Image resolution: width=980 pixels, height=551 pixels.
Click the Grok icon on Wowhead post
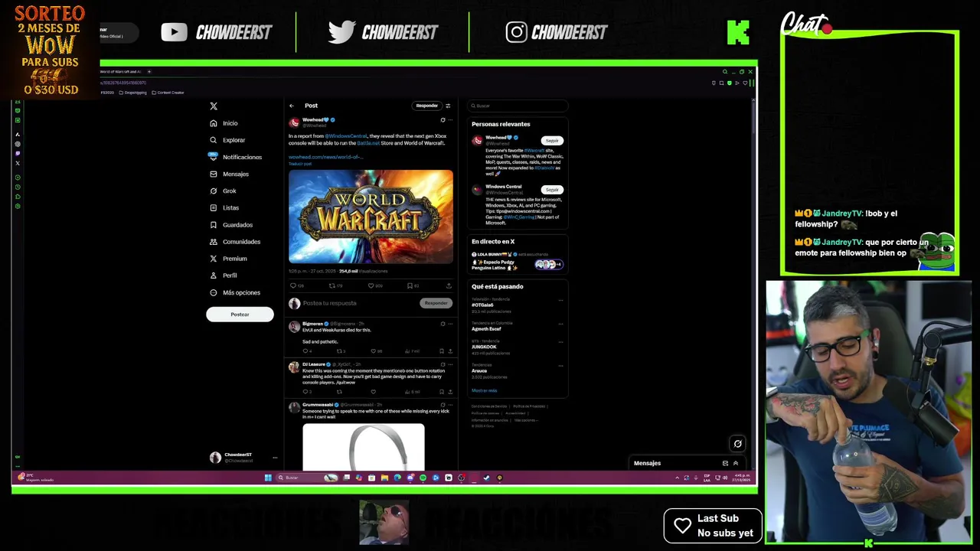(443, 120)
